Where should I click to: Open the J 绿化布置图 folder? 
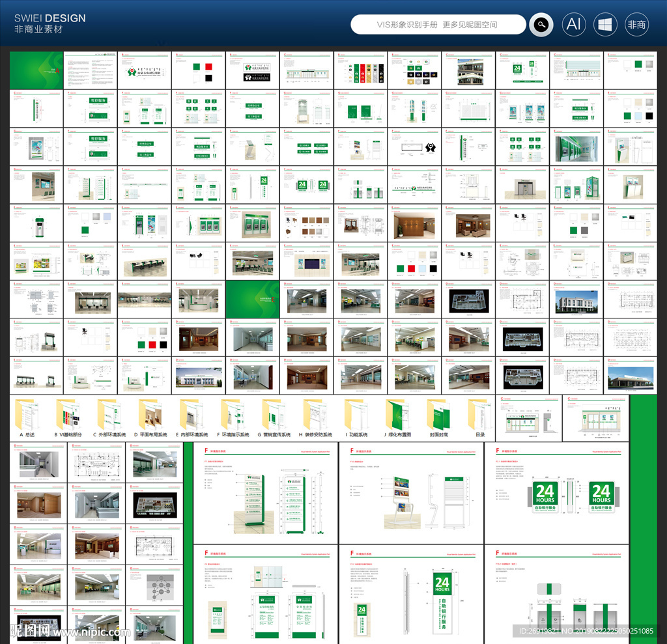397,417
